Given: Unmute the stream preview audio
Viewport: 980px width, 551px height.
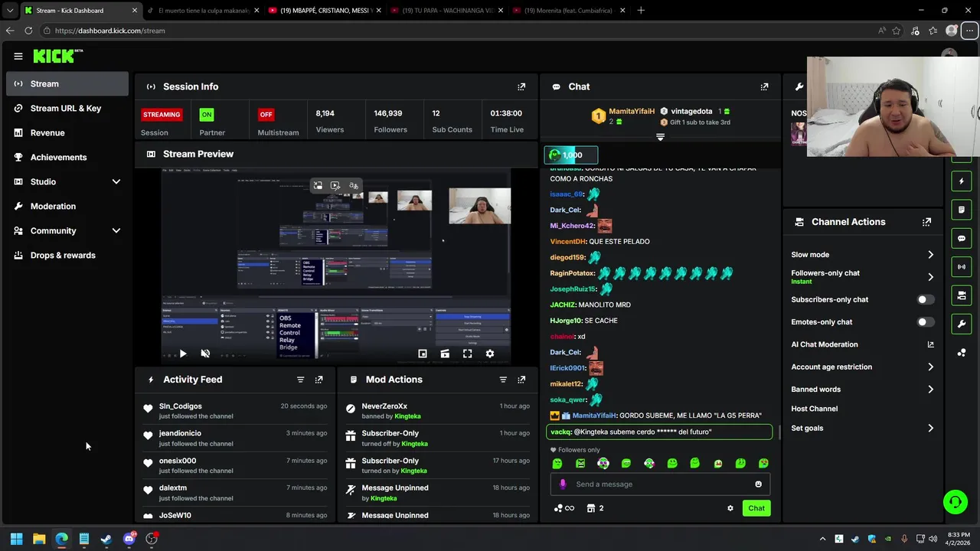Looking at the screenshot, I should [205, 354].
